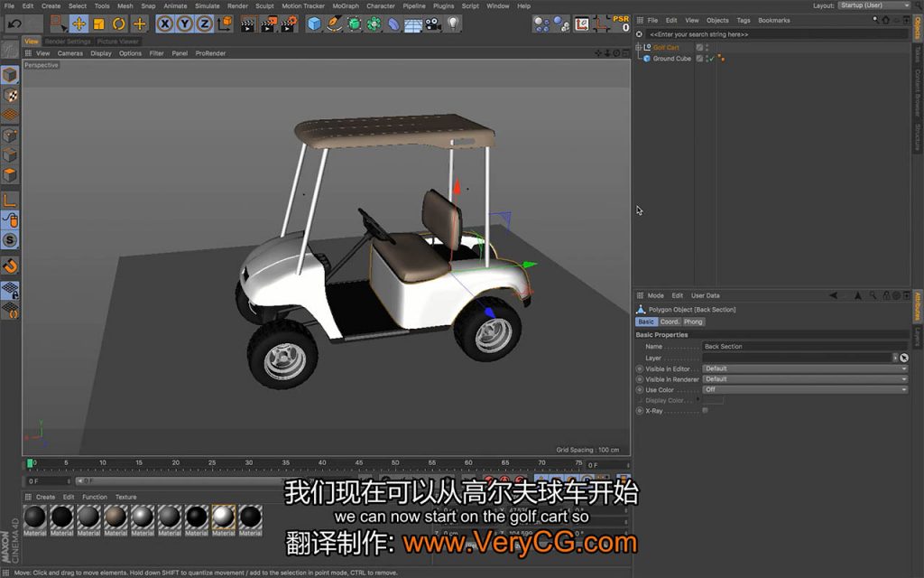924x578 pixels.
Task: Open the Visible in Editor dropdown
Action: (805, 368)
